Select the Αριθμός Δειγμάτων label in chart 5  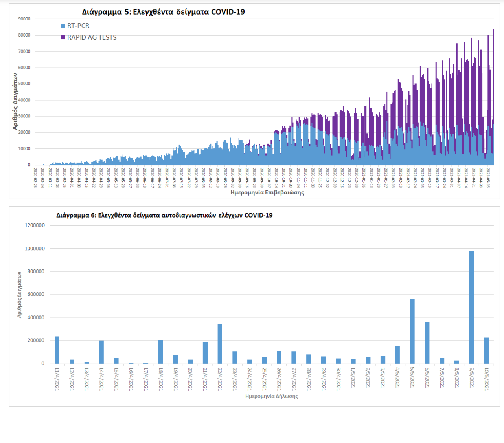(x=15, y=101)
